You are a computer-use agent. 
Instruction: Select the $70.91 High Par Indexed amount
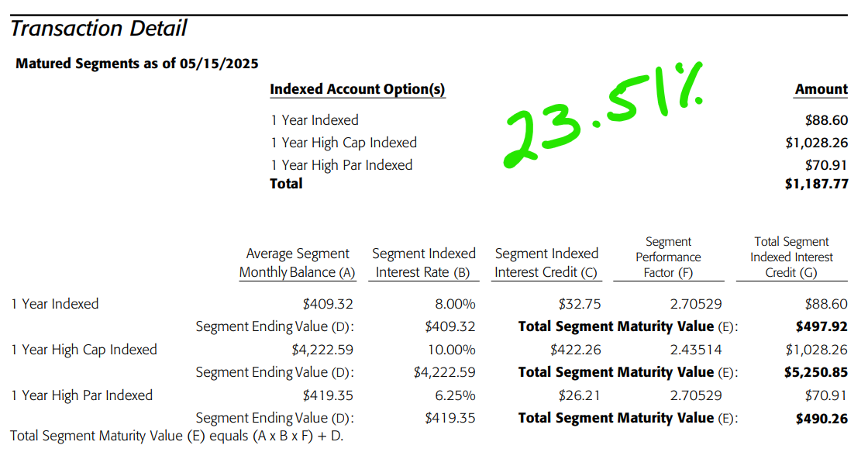(x=826, y=165)
